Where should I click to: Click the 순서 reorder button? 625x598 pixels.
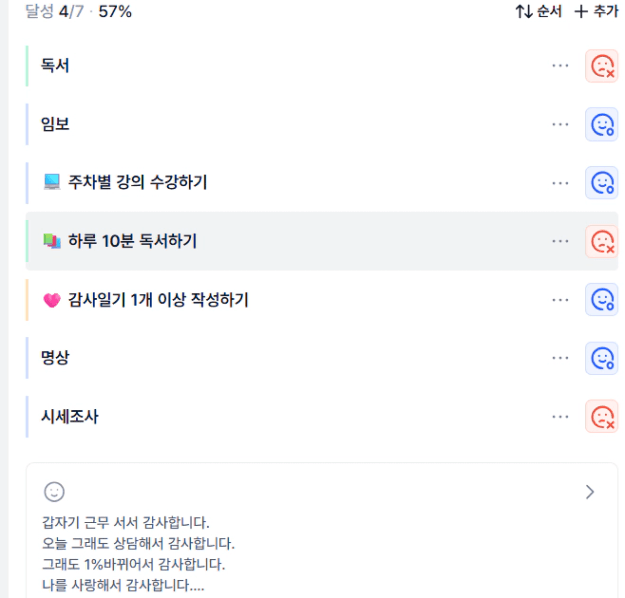coord(538,12)
